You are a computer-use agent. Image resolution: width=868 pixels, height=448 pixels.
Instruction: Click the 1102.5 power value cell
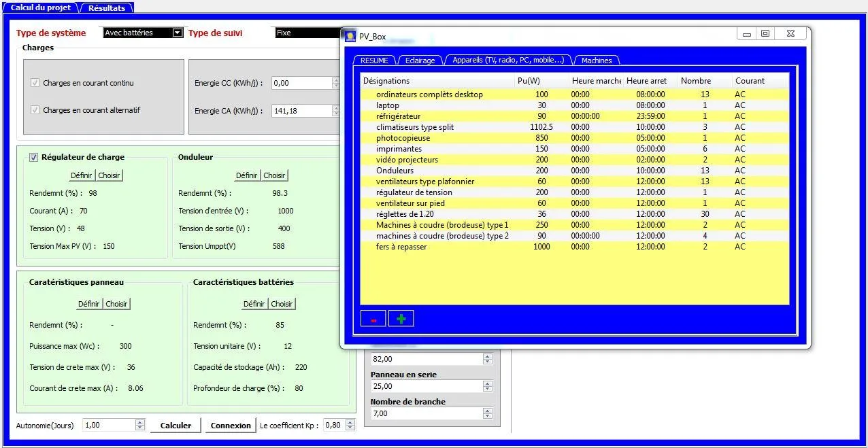coord(541,127)
